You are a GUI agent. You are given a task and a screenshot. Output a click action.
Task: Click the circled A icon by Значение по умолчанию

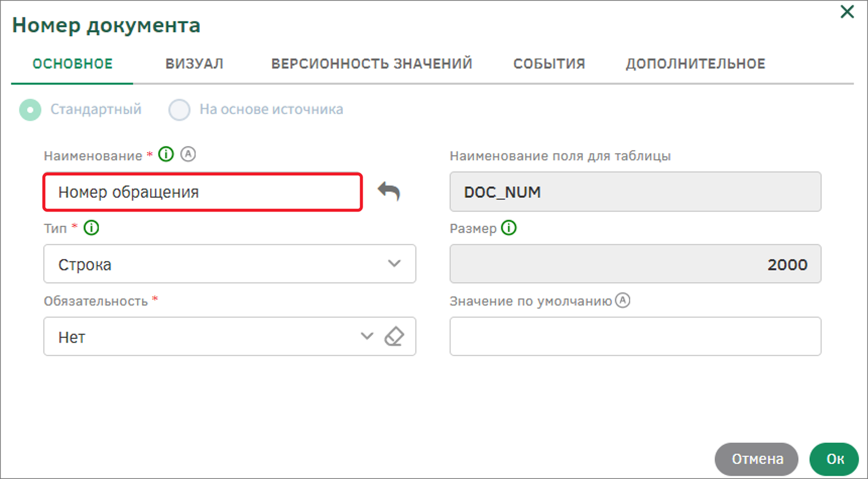click(x=623, y=301)
